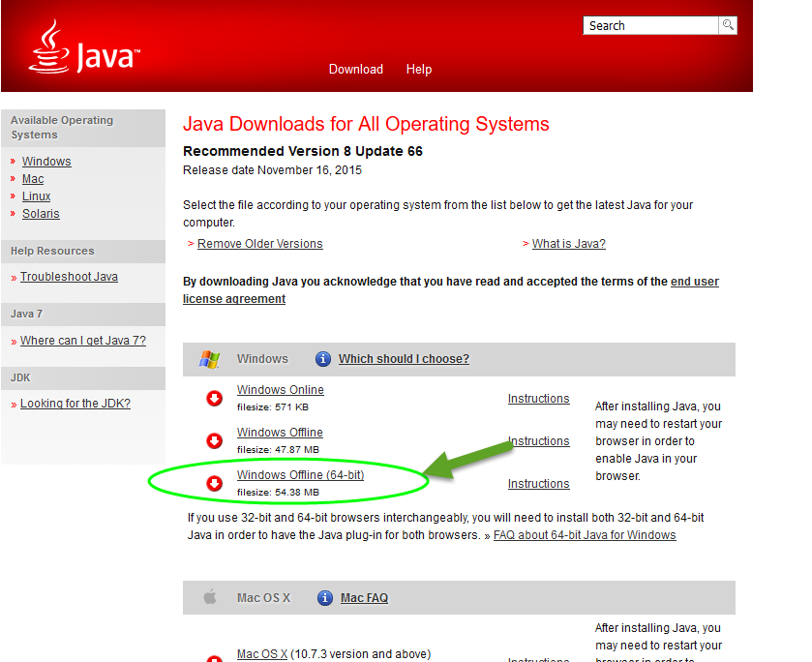
Task: Click red download arrow for Windows Offline 64-bit
Action: point(214,483)
